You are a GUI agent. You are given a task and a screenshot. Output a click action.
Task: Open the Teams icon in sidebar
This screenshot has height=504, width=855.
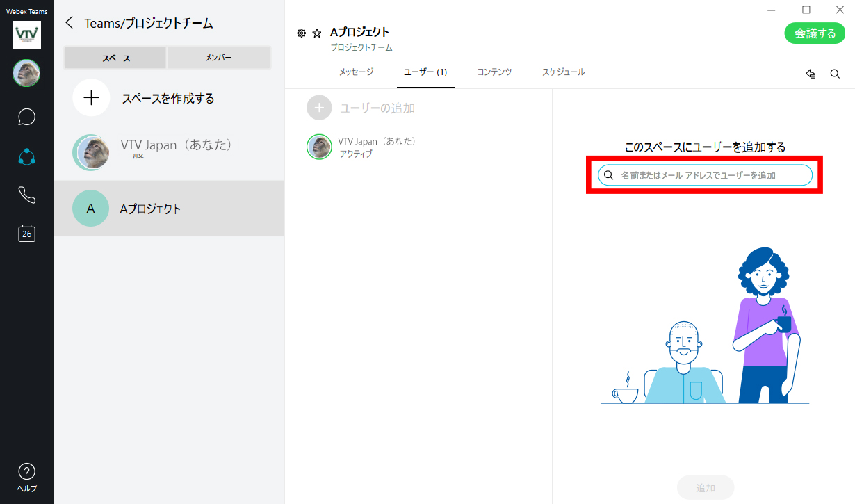26,156
